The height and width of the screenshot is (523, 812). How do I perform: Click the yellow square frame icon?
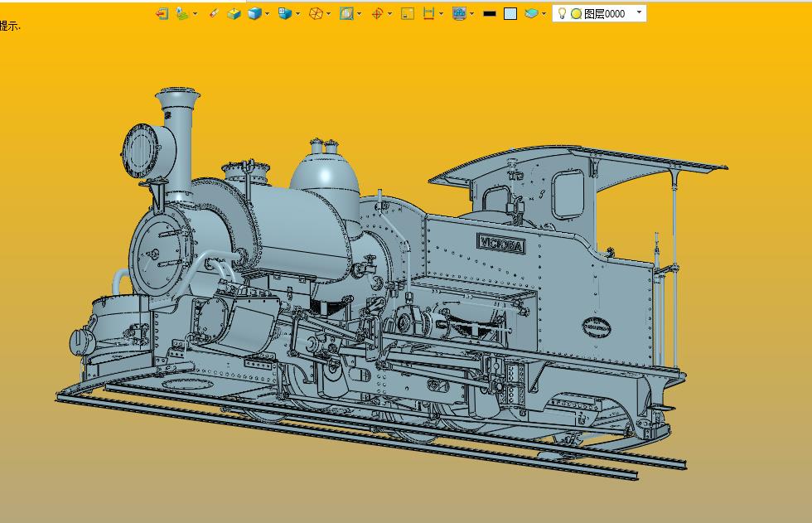coord(408,13)
